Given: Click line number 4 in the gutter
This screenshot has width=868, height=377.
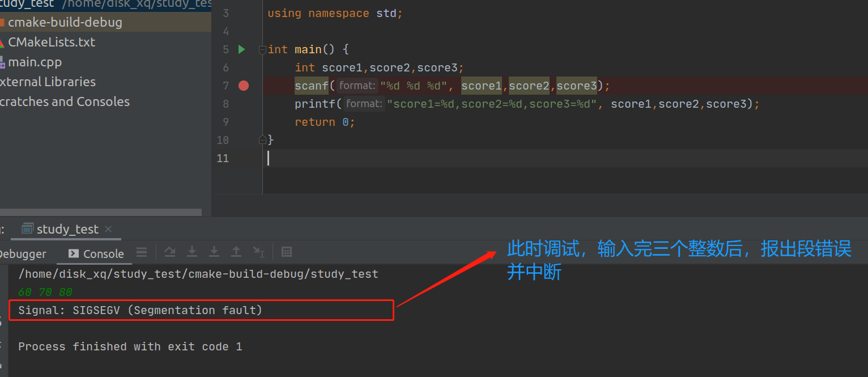Looking at the screenshot, I should [226, 31].
